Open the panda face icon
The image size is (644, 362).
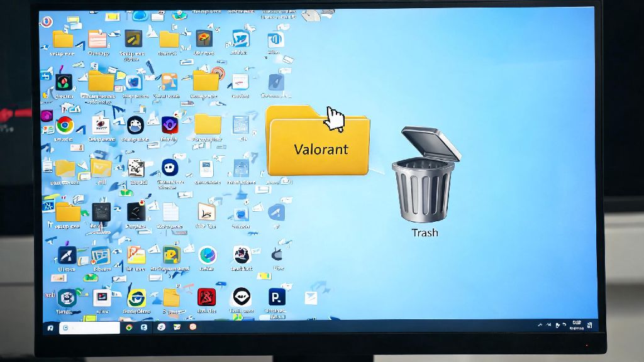(242, 255)
